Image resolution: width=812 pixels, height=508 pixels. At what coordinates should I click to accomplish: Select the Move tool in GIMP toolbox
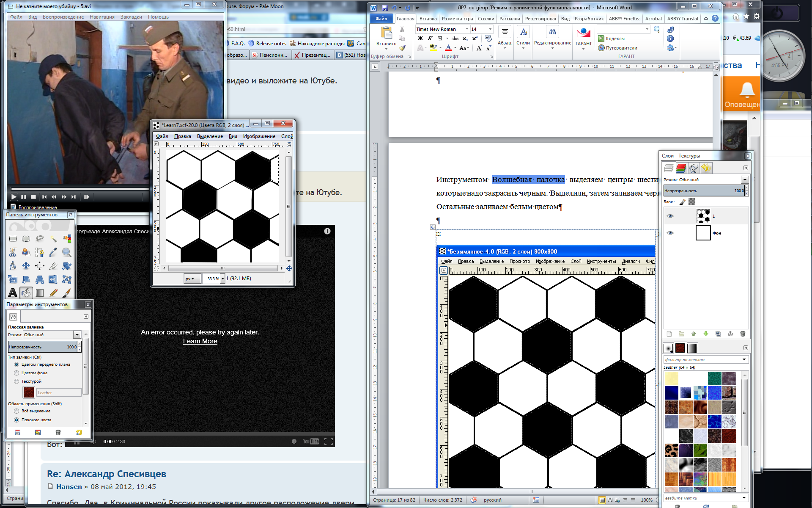[26, 266]
